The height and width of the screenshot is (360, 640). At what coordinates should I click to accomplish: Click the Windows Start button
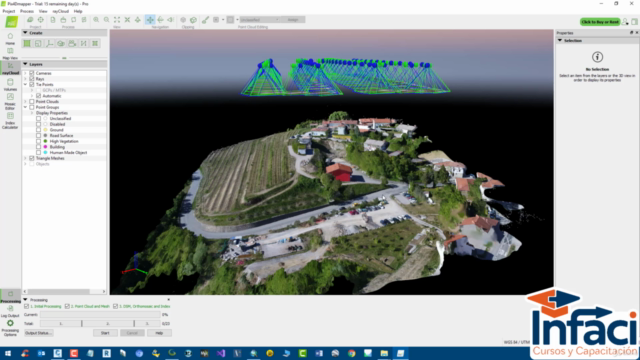pyautogui.click(x=8, y=353)
